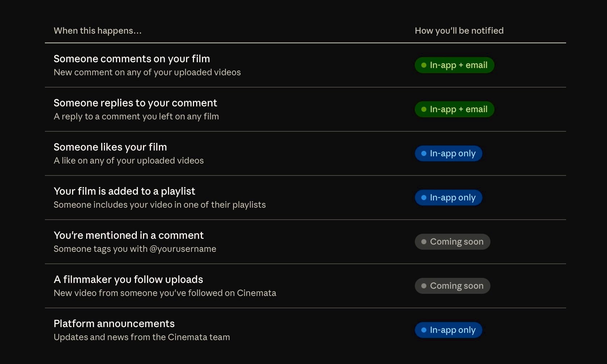607x364 pixels.
Task: Click the In-app + email badge for comment replies
Action: click(454, 109)
